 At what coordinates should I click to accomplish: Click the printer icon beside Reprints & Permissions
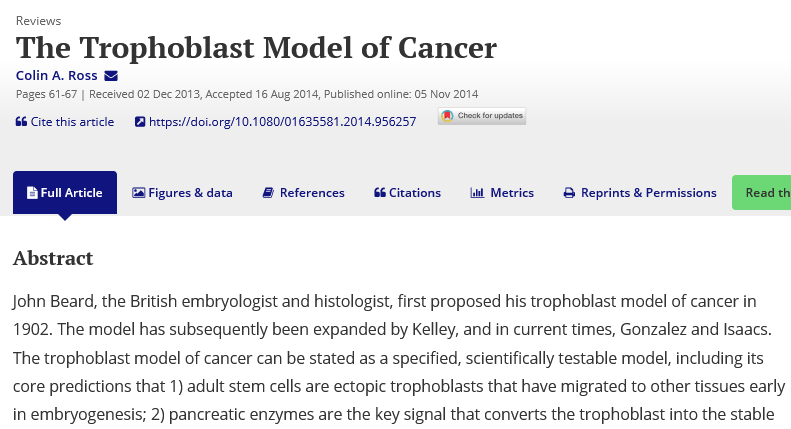(x=569, y=193)
